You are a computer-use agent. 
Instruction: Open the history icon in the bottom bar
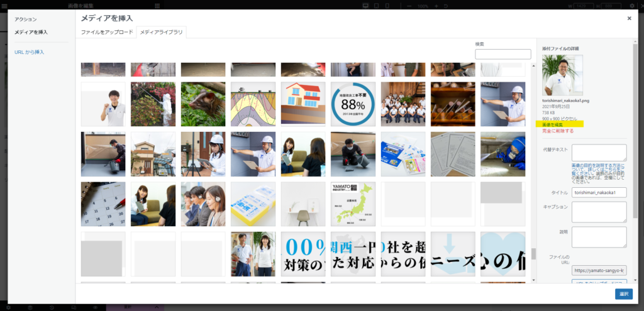coord(52,307)
